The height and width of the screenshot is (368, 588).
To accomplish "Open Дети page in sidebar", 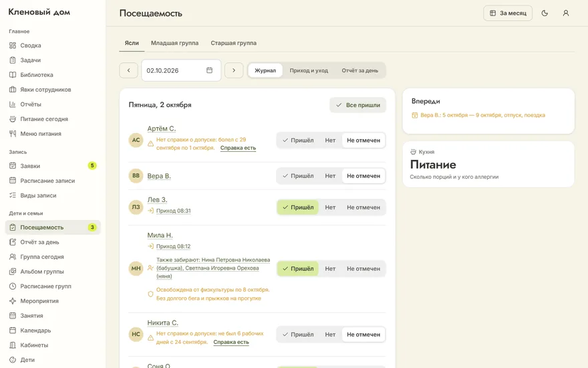I will point(53,359).
